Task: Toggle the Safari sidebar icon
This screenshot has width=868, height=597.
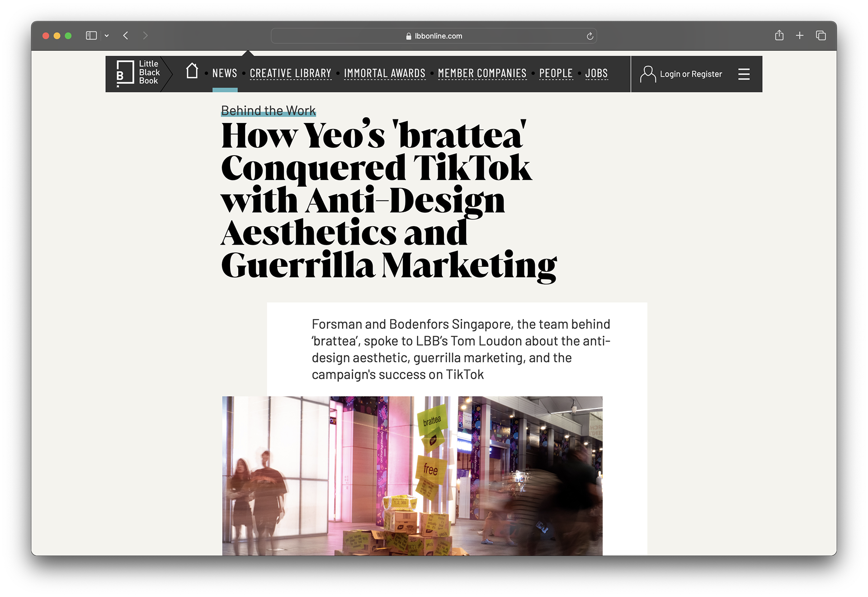Action: [91, 36]
